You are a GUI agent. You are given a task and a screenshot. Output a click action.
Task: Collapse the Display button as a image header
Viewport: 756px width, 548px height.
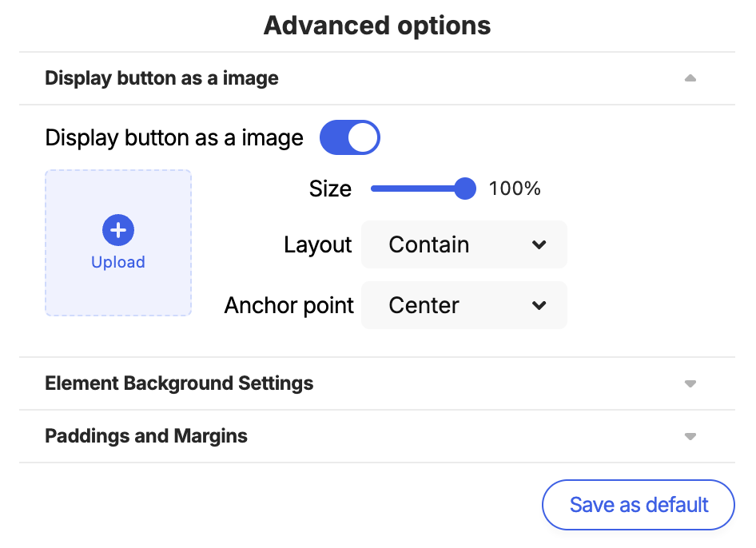coord(377,78)
